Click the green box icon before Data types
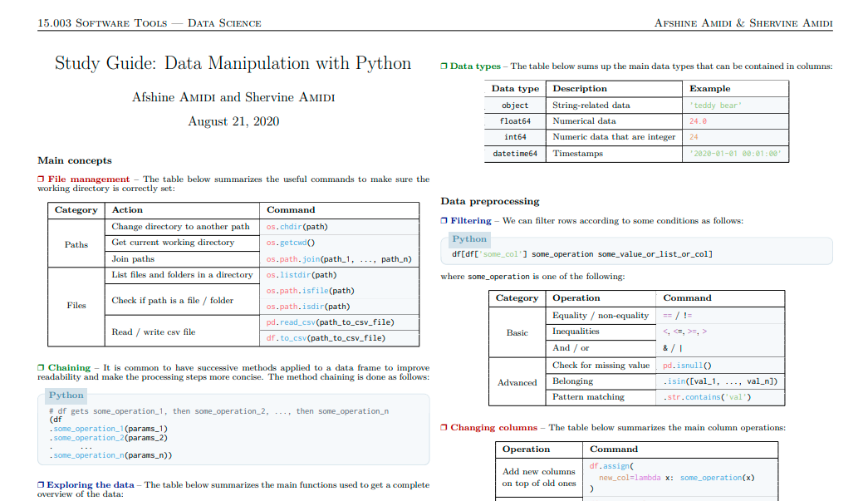868x501 pixels. click(444, 66)
